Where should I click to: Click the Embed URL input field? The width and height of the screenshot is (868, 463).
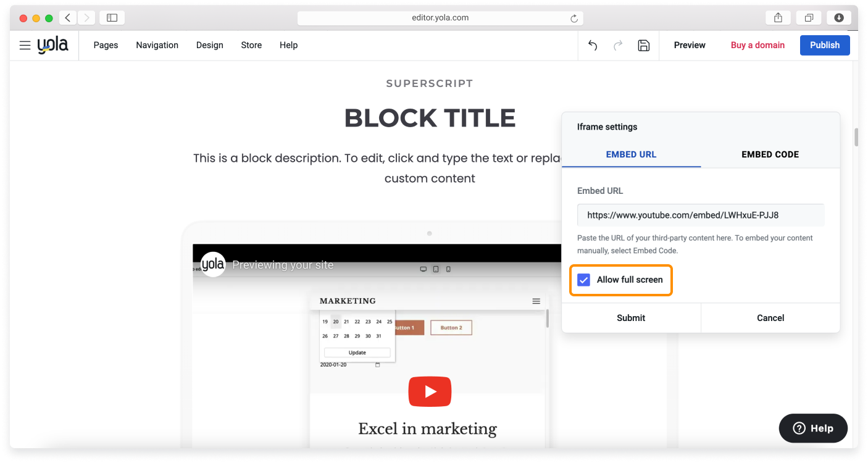(700, 215)
